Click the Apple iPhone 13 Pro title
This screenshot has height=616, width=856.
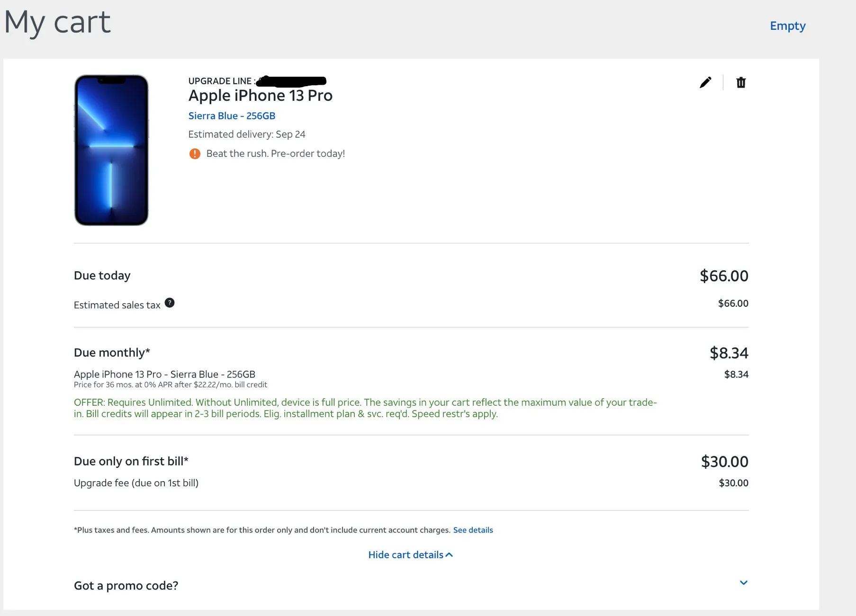click(x=261, y=96)
